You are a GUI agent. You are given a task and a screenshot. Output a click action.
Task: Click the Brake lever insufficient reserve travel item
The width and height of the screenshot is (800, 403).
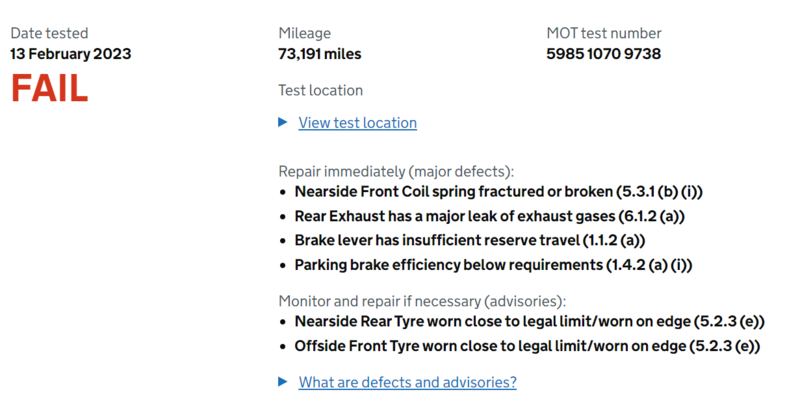click(x=469, y=240)
